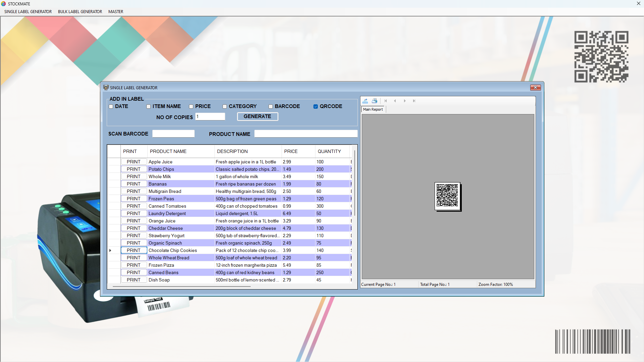Click "Current Page No.: 1" status text

[x=378, y=285]
